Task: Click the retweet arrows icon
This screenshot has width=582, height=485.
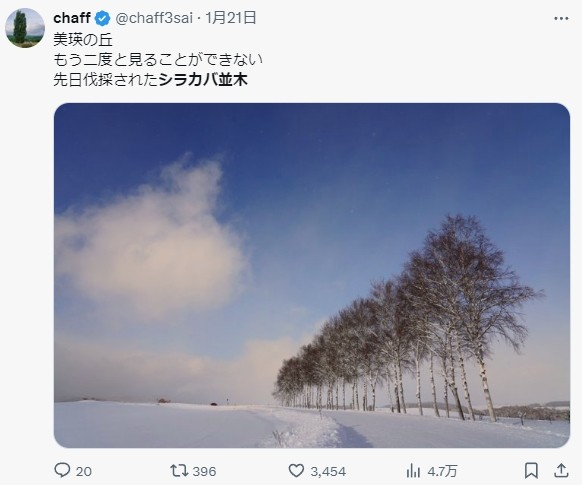Action: [179, 471]
